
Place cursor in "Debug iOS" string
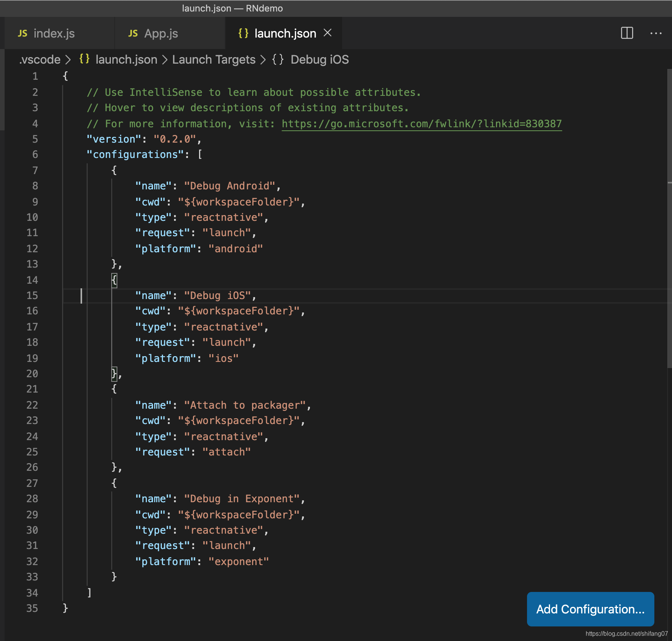[x=217, y=296]
